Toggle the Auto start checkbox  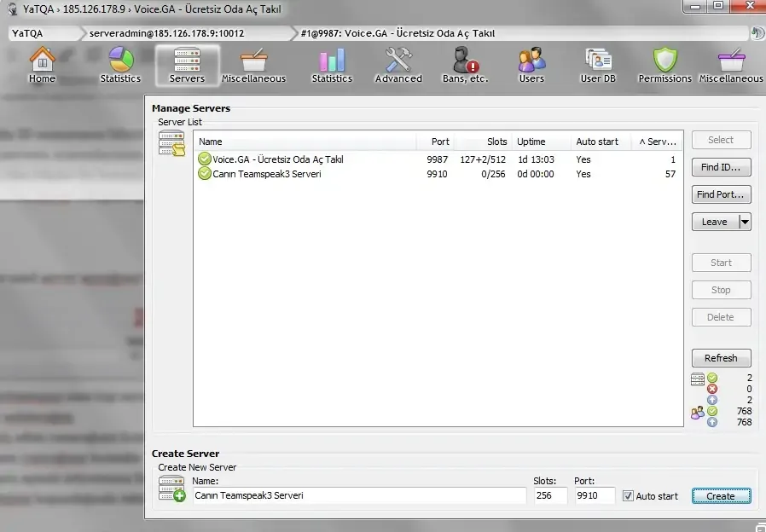click(629, 496)
